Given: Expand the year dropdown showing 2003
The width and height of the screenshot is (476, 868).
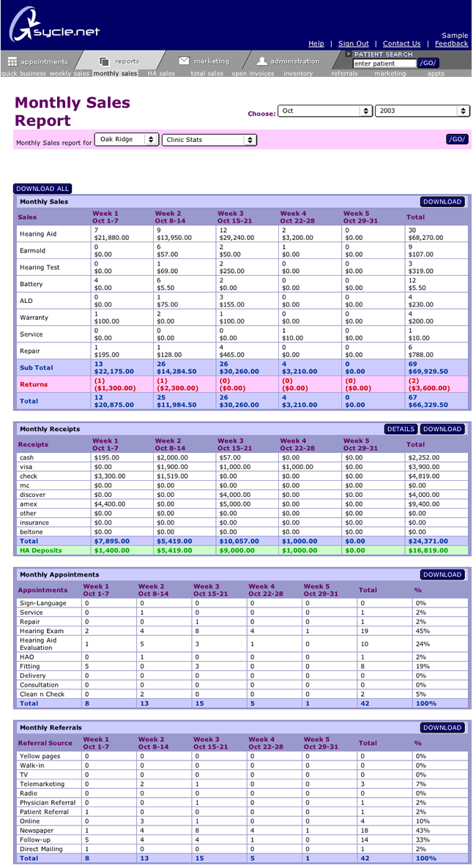Looking at the screenshot, I should (422, 111).
